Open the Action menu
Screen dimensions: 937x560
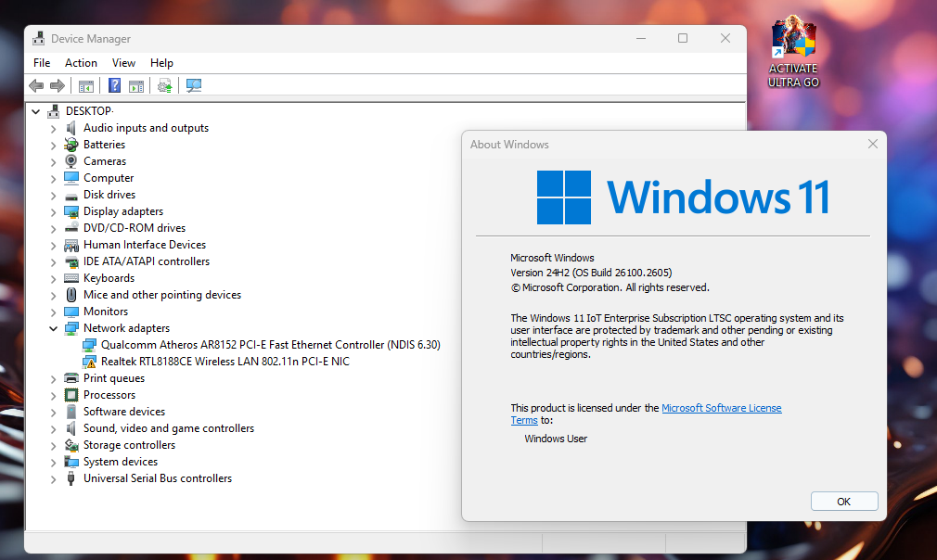(x=81, y=63)
